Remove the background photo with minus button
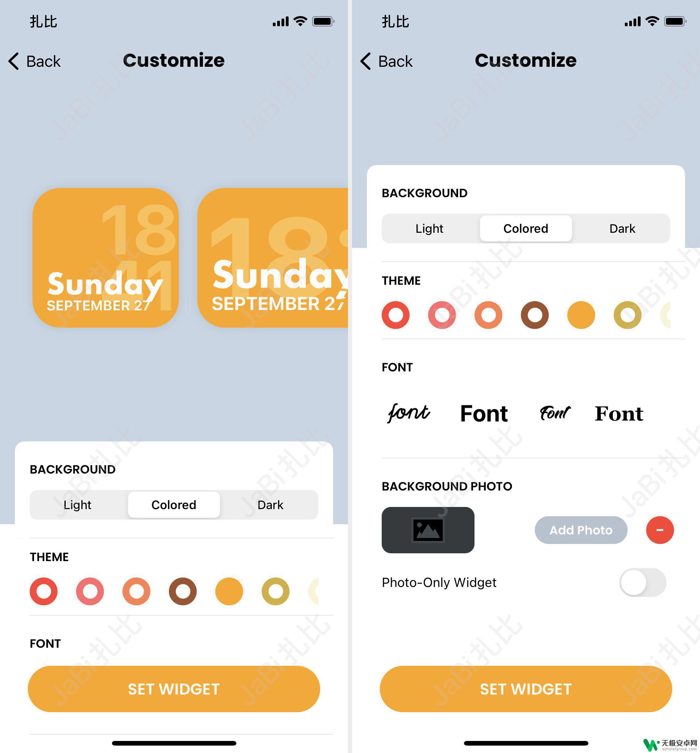Screen dimensions: 700x753 (659, 531)
